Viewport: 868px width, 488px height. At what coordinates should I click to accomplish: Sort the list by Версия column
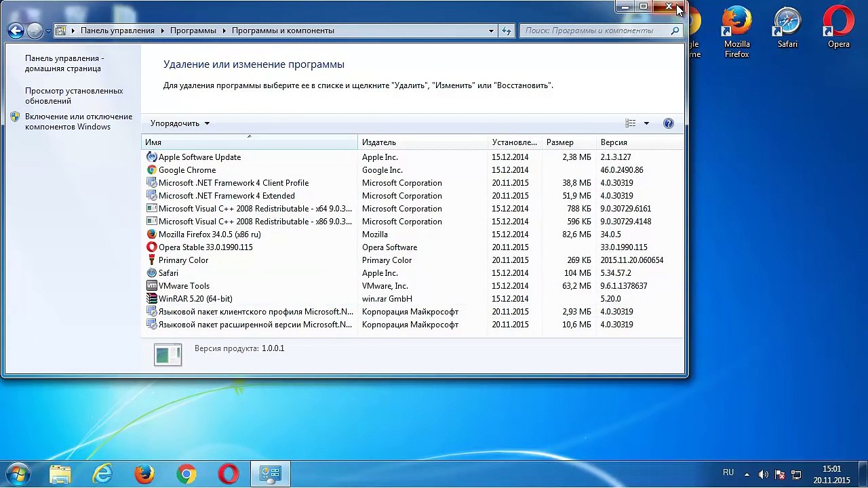(x=640, y=142)
